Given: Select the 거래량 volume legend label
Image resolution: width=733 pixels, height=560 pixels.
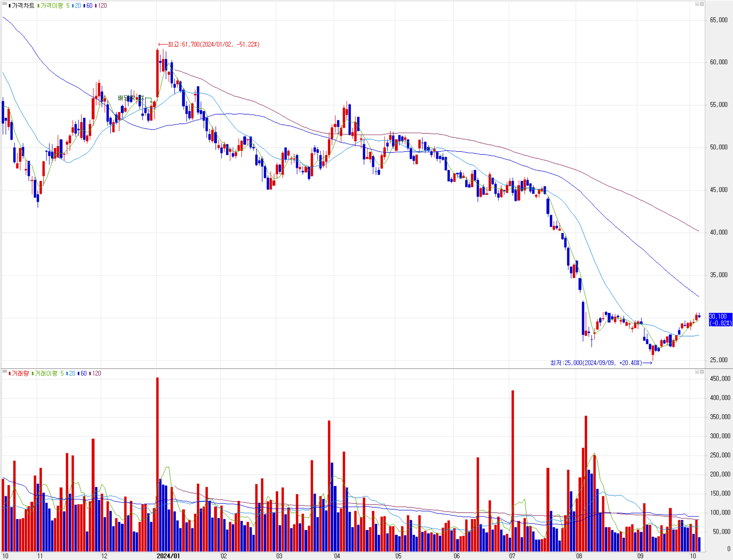Looking at the screenshot, I should 20,373.
